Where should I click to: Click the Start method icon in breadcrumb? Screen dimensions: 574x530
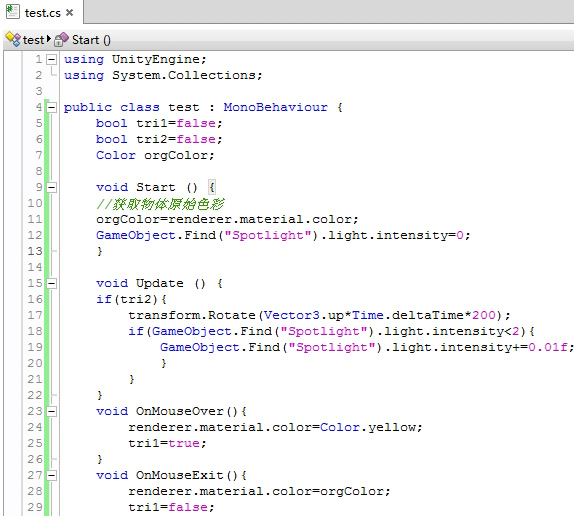click(x=62, y=40)
